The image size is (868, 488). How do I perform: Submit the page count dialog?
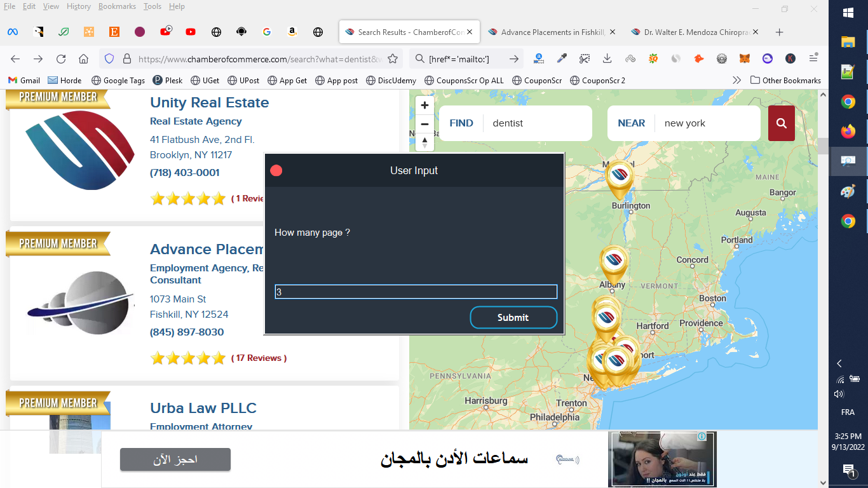click(x=513, y=318)
